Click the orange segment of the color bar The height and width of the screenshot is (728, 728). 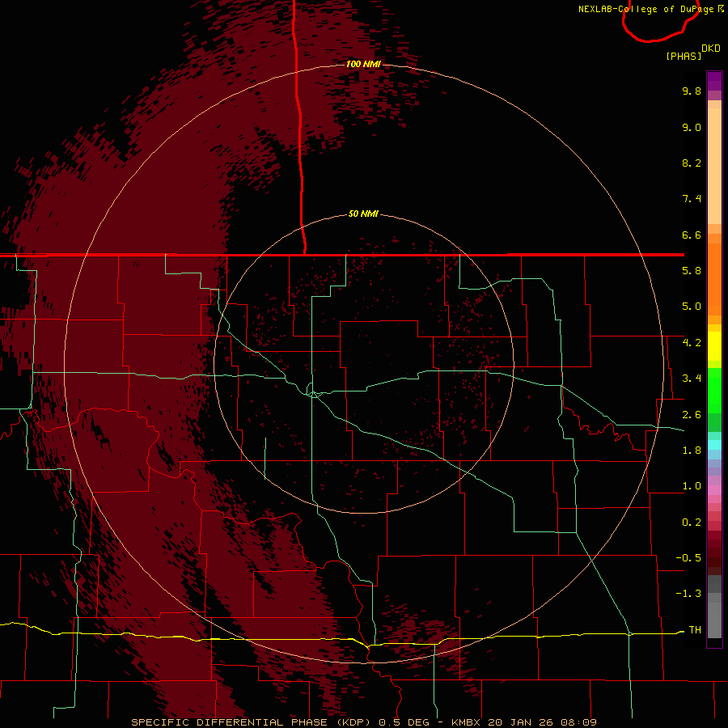coord(714,280)
